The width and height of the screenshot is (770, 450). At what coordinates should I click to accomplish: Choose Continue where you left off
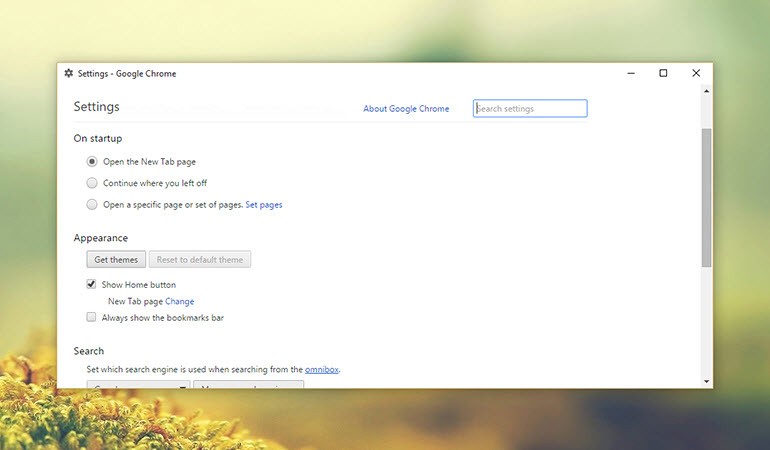[x=92, y=183]
